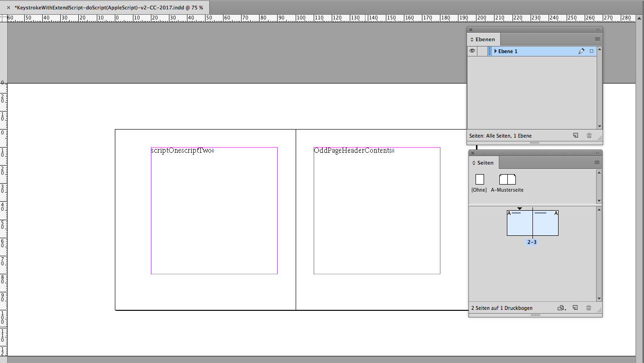Click the pen icon on Ebene 1
Image resolution: width=644 pixels, height=363 pixels.
tap(581, 51)
